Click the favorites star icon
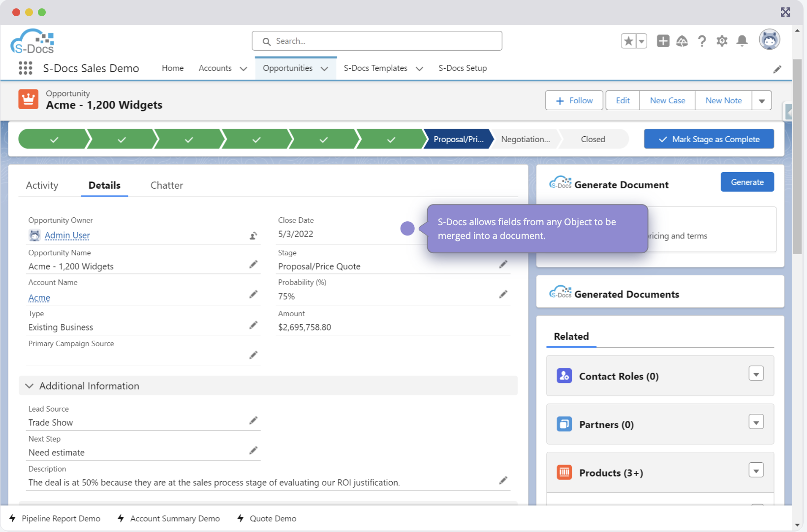 (628, 41)
